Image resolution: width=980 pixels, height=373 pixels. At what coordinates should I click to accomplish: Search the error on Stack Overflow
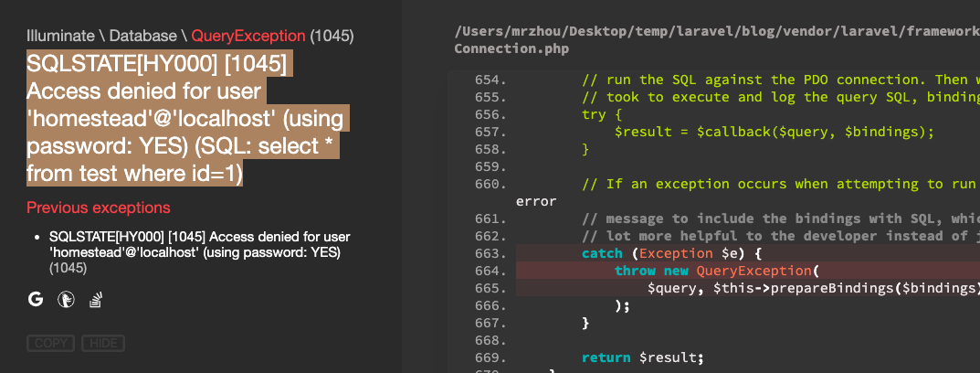pyautogui.click(x=94, y=299)
